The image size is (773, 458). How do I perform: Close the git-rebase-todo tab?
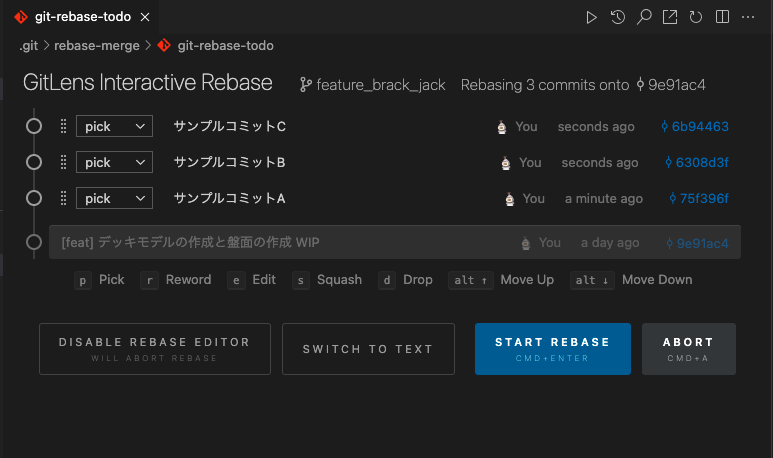[145, 17]
